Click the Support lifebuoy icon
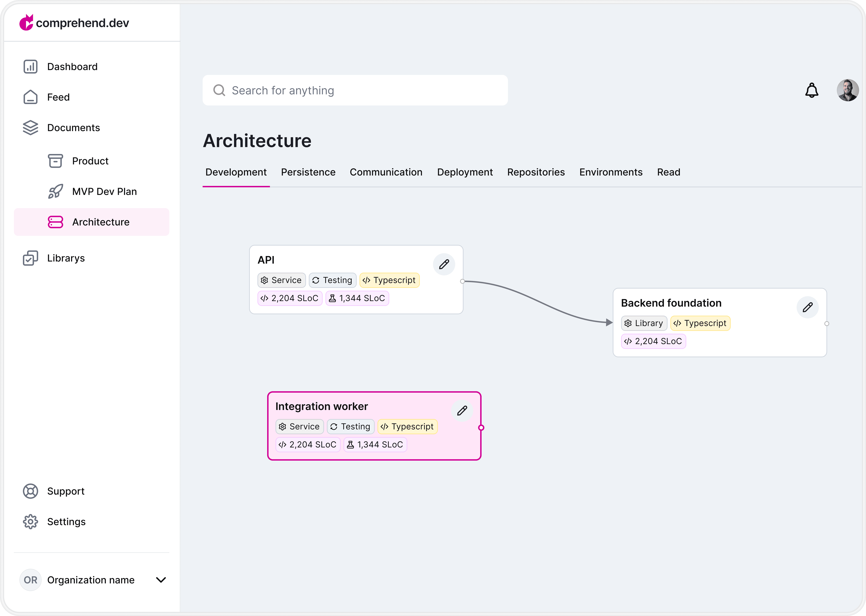 pyautogui.click(x=30, y=491)
